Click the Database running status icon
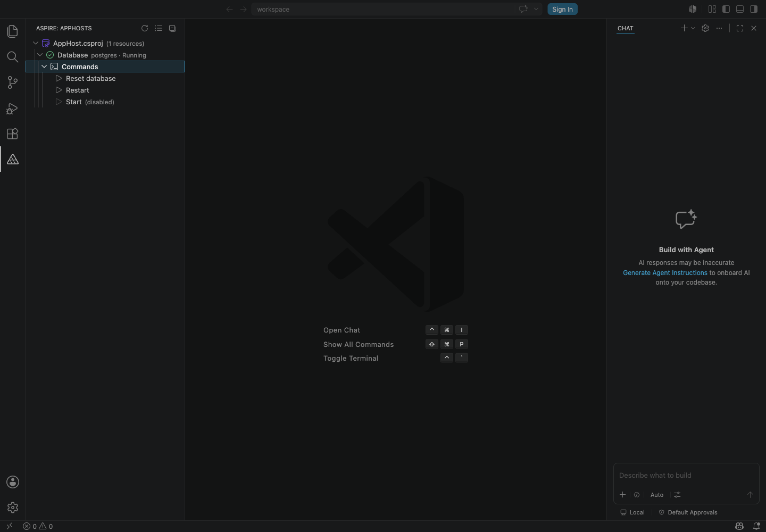Image resolution: width=766 pixels, height=532 pixels. [50, 55]
